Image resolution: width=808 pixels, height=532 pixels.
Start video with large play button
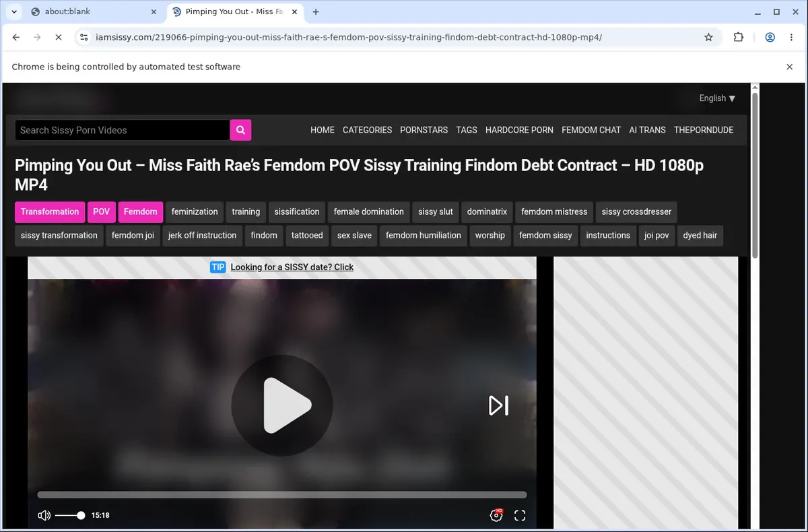(x=281, y=405)
